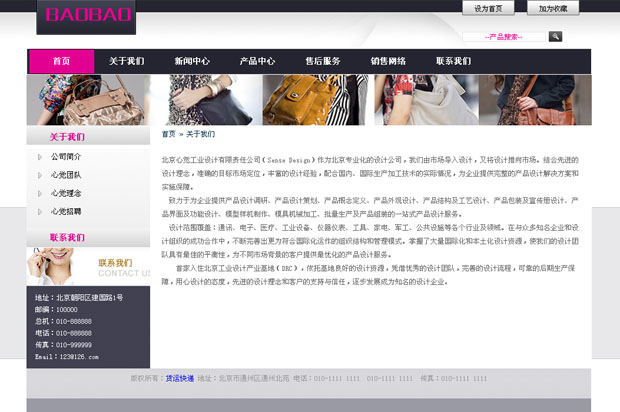Image resolution: width=620 pixels, height=412 pixels.
Task: Open the 售后服务 navigation item
Action: point(323,61)
